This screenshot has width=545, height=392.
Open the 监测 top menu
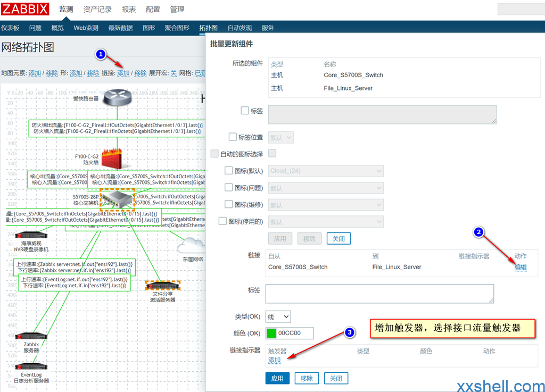point(66,10)
